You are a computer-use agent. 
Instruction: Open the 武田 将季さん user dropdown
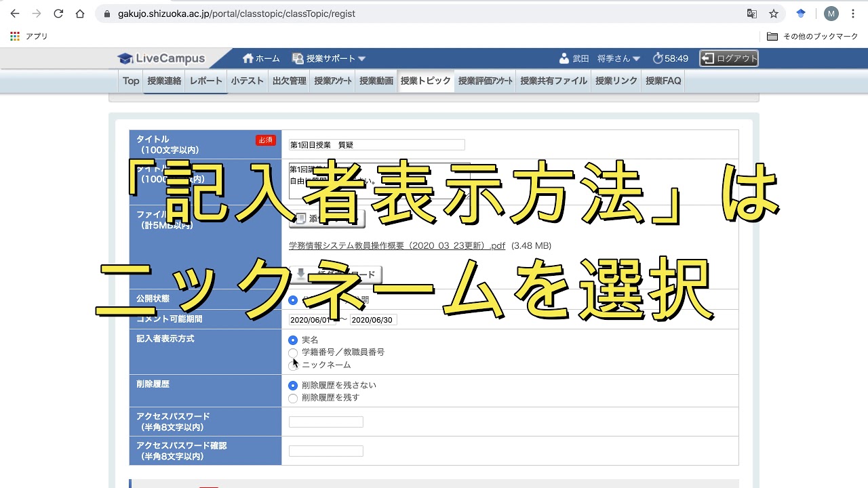tap(599, 58)
